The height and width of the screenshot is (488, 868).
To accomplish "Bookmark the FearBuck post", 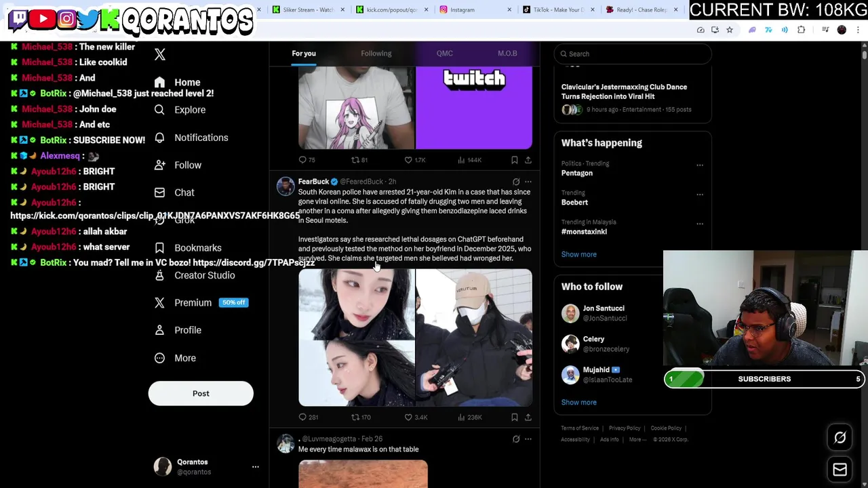I will 515,418.
